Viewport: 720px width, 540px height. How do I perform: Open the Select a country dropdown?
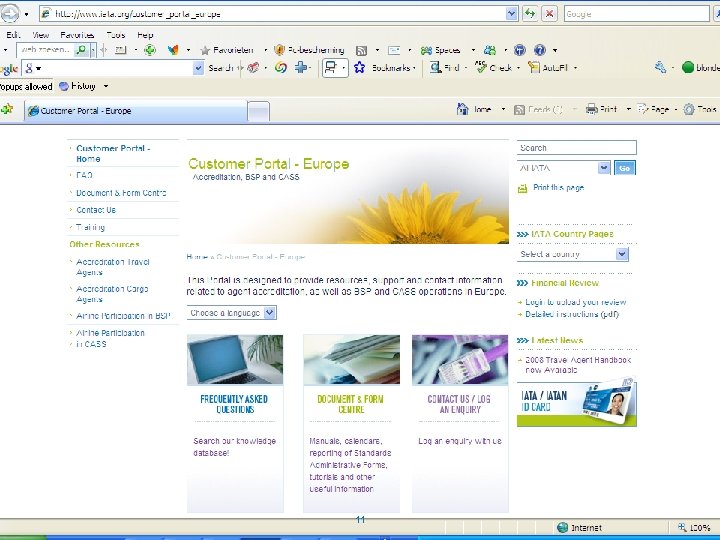(622, 254)
